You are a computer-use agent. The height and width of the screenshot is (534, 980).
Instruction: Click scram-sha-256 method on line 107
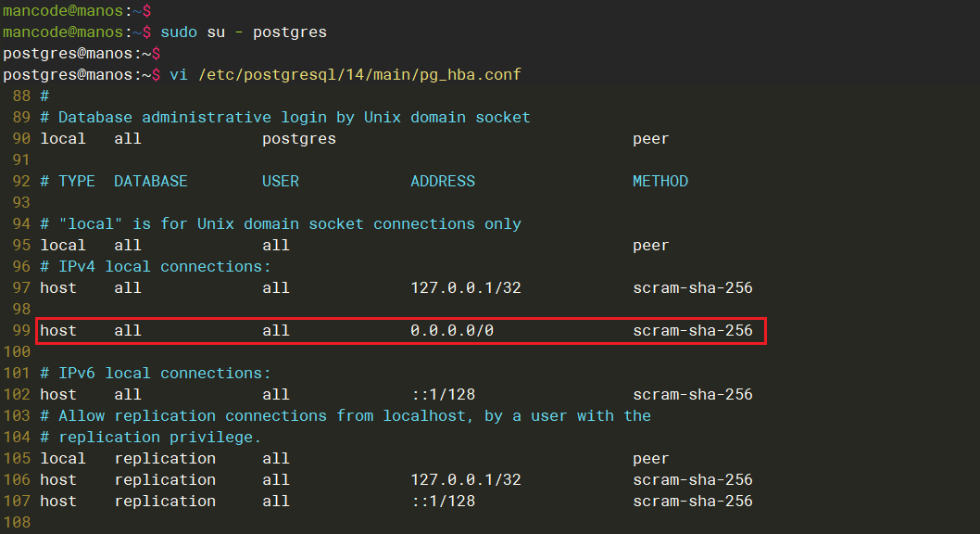(692, 502)
